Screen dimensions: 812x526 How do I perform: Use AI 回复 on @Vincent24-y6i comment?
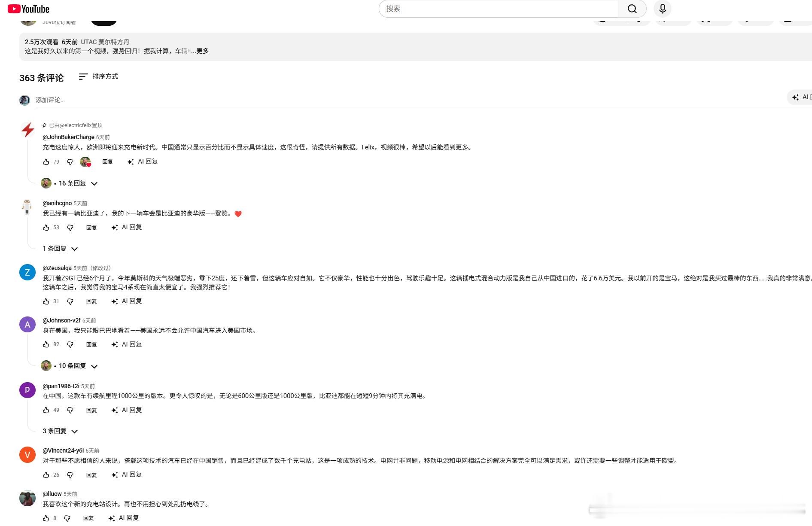tap(127, 475)
